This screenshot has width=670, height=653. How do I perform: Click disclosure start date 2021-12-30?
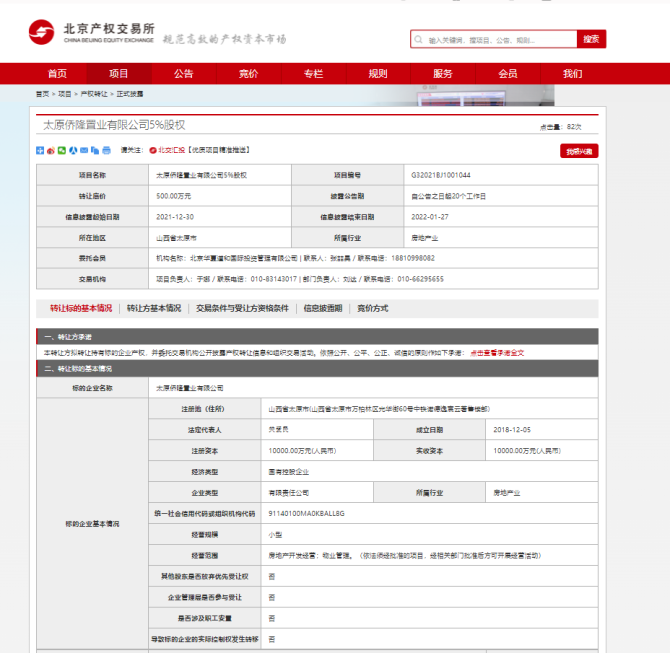point(175,217)
